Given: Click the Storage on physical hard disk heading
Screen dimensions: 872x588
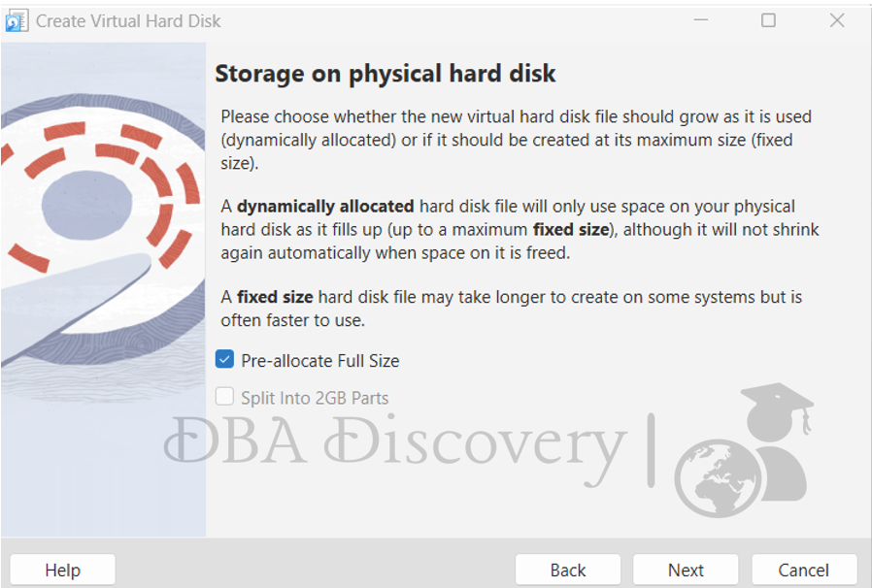Looking at the screenshot, I should (386, 74).
